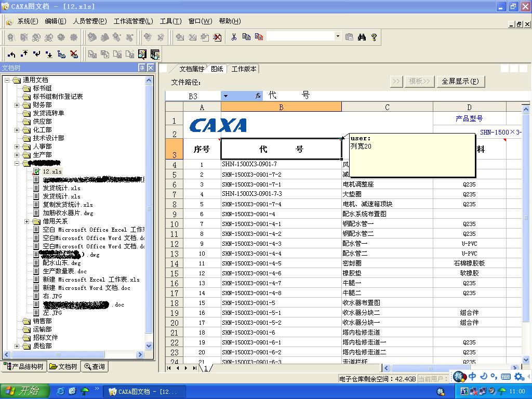Select cell with text 电机调整座
The height and width of the screenshot is (399, 532).
tap(387, 184)
